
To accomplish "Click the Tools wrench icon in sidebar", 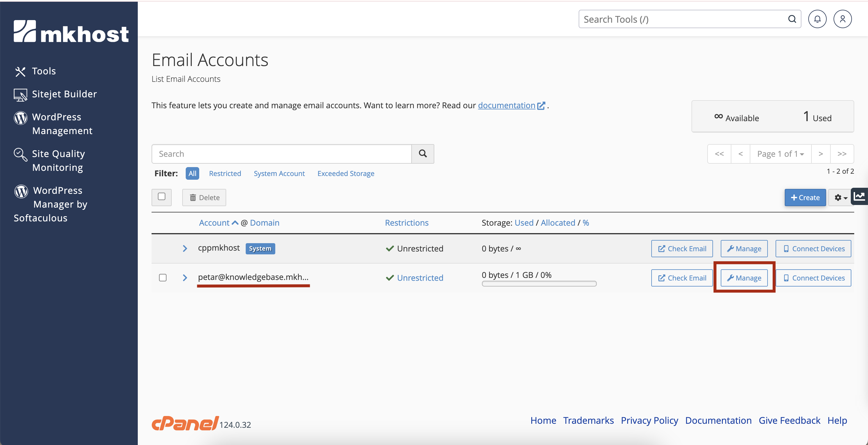I will coord(20,71).
